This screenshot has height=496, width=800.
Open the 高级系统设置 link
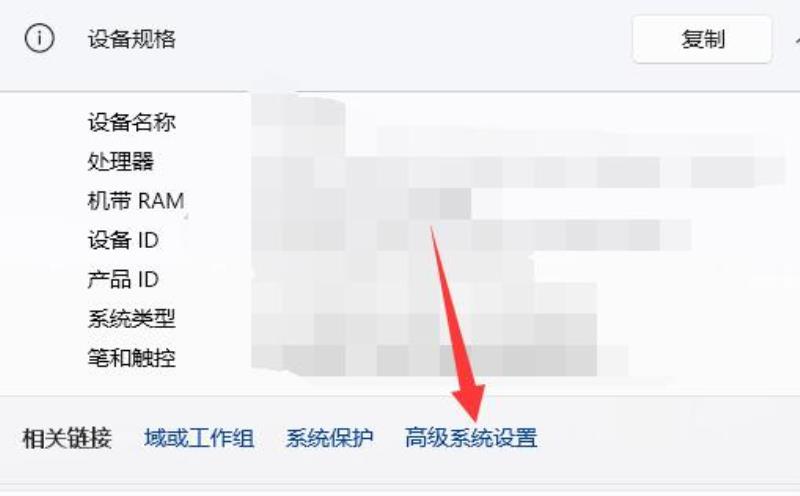[x=471, y=438]
